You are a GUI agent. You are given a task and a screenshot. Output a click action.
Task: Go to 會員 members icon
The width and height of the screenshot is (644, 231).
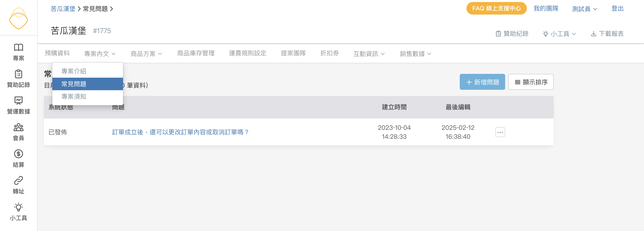(19, 127)
